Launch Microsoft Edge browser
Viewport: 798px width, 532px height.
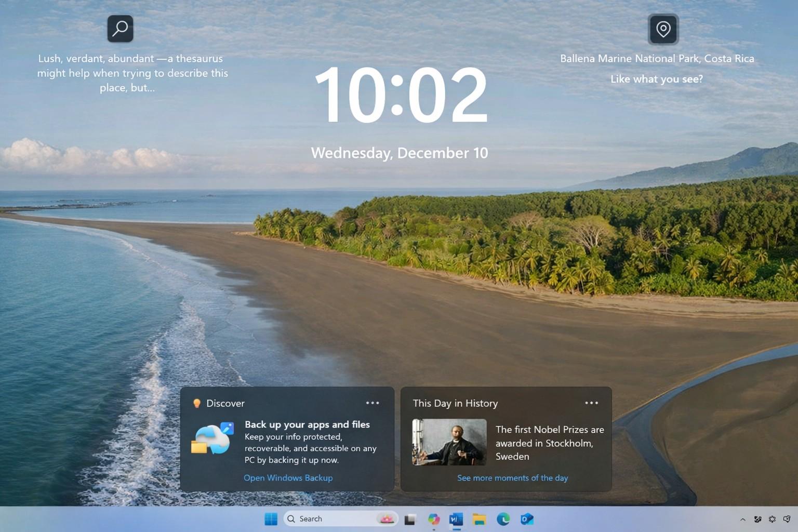point(503,519)
